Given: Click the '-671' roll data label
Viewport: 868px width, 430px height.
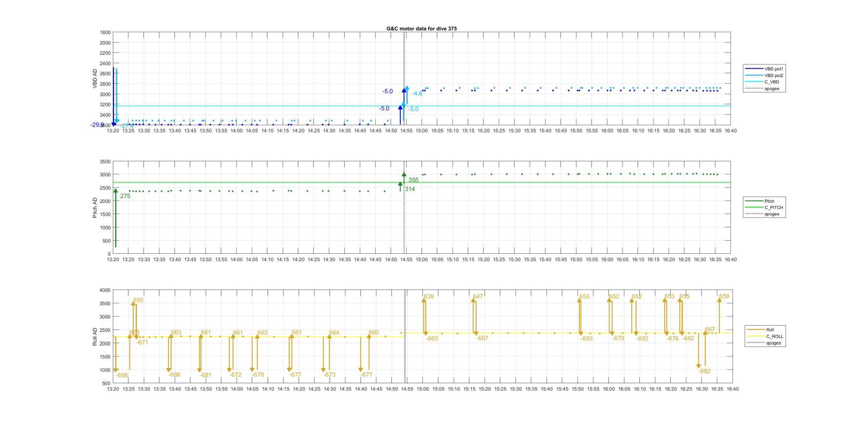Looking at the screenshot, I should pyautogui.click(x=142, y=343).
